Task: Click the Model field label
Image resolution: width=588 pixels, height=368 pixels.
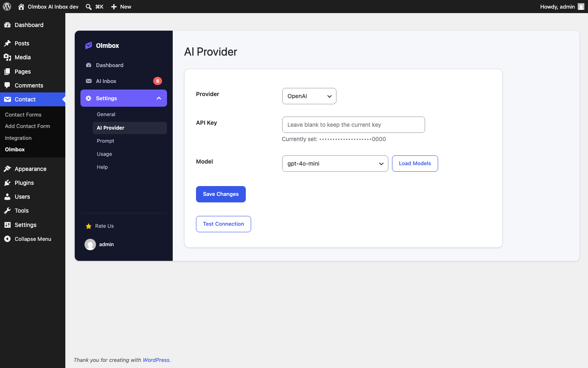Action: pos(205,162)
